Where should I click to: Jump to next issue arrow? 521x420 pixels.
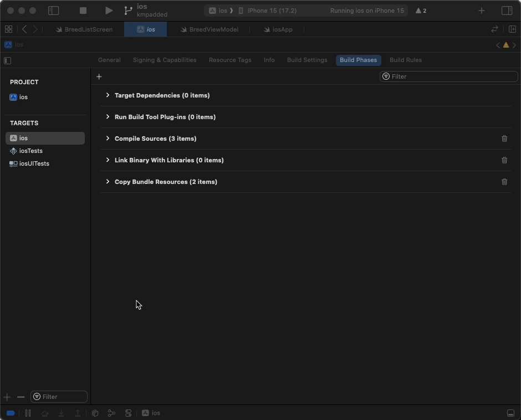(514, 45)
